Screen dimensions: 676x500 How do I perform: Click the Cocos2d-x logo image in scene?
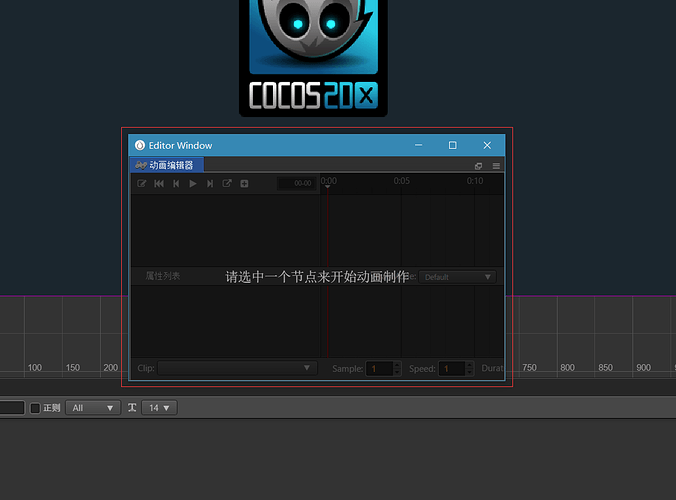[x=313, y=58]
